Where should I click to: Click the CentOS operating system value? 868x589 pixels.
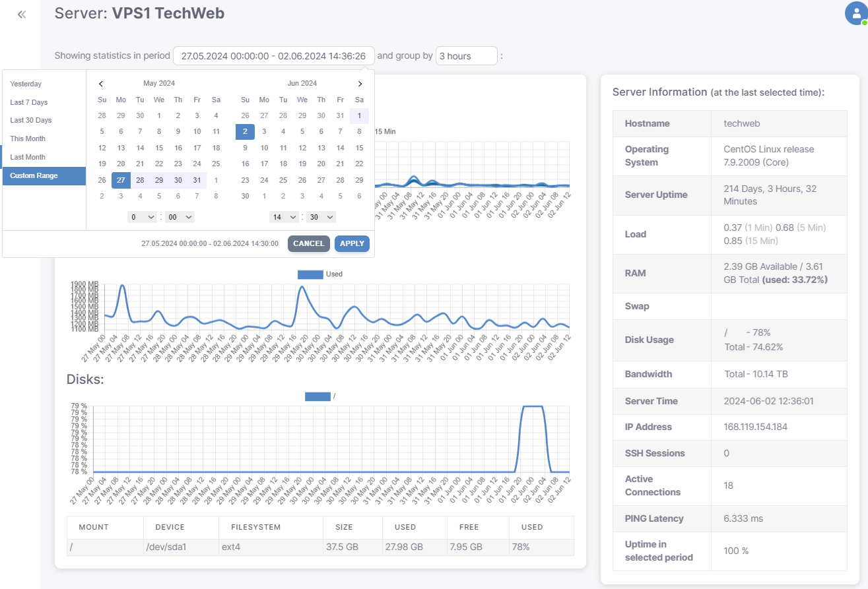point(769,156)
